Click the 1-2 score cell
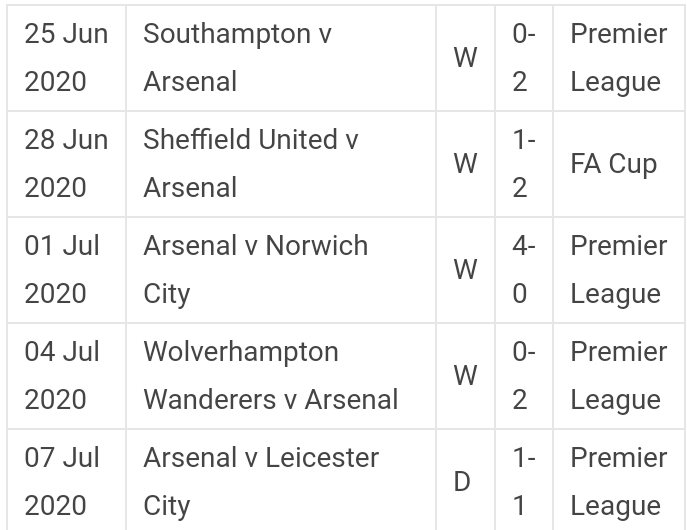 click(524, 164)
